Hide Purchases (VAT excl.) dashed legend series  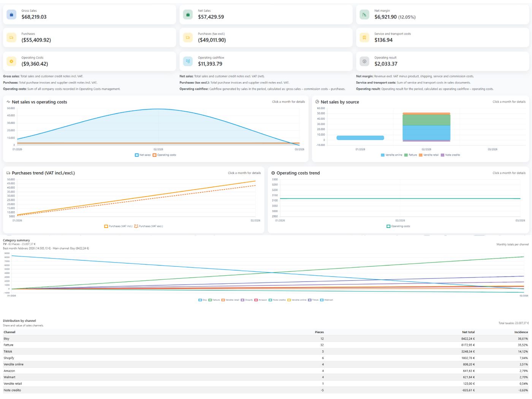[149, 226]
